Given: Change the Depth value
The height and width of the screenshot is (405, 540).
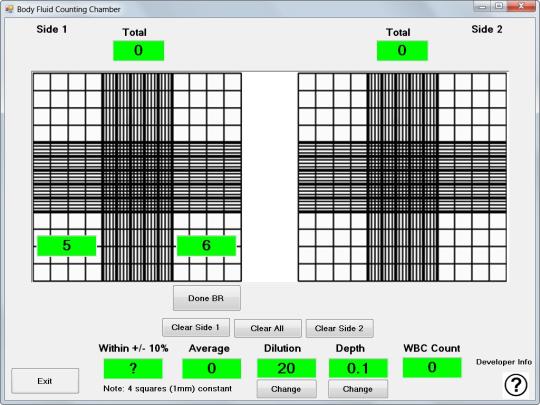Looking at the screenshot, I should pyautogui.click(x=358, y=389).
